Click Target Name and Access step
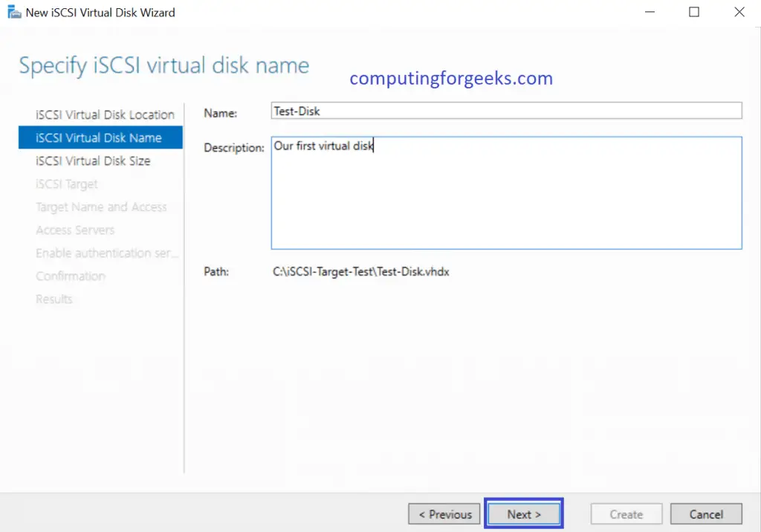Screen dimensions: 761x532 [101, 207]
